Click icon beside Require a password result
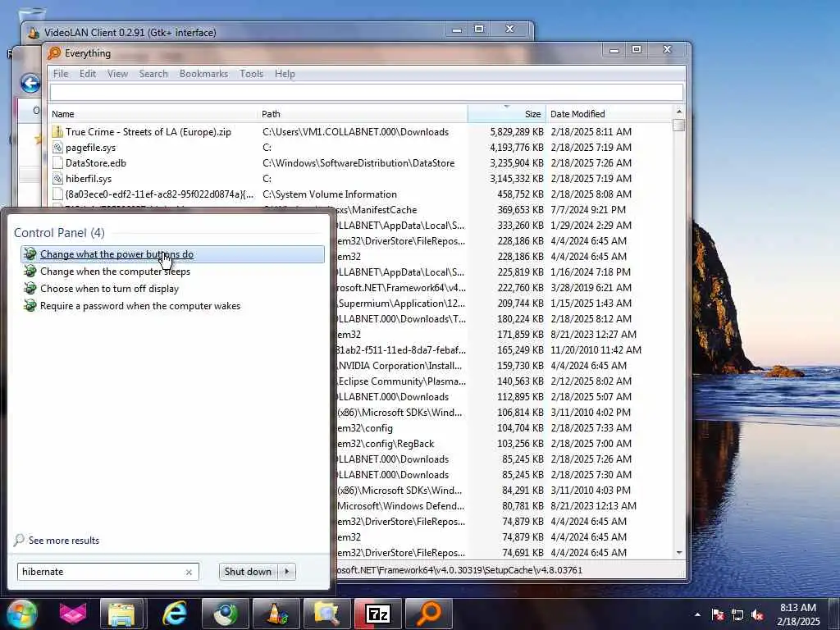The width and height of the screenshot is (840, 630). click(30, 305)
